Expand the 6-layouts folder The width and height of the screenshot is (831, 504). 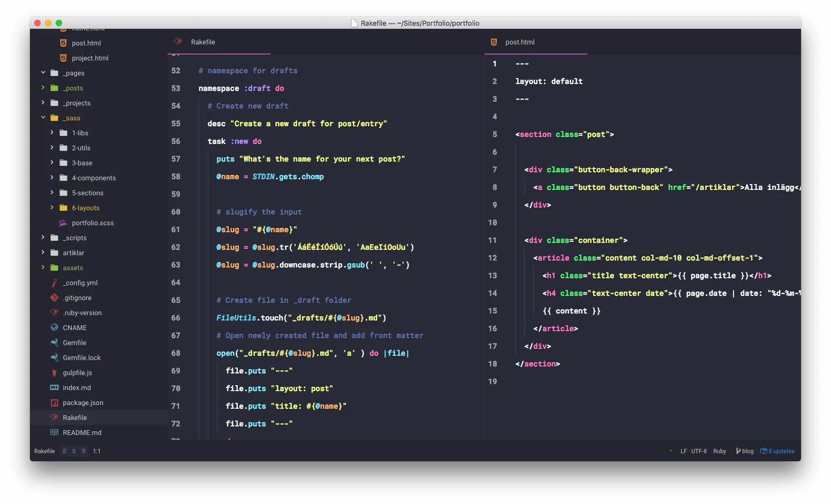coord(52,208)
